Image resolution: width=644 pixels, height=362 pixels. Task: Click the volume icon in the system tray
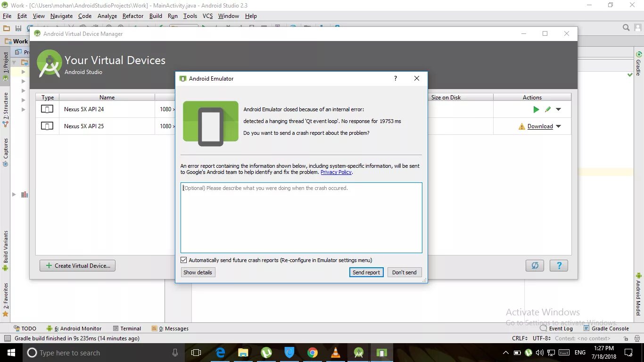540,353
